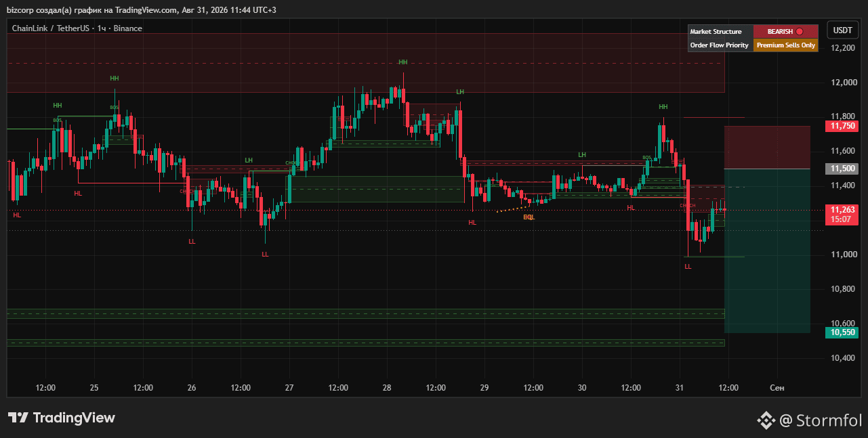The height and width of the screenshot is (438, 868).
Task: Click date 29 on the time axis
Action: [x=484, y=388]
